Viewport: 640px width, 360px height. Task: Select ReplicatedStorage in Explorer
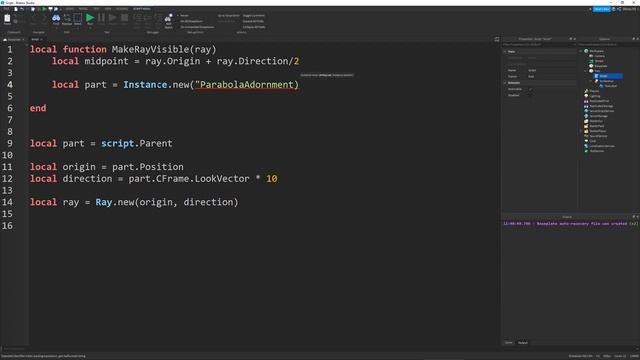601,106
